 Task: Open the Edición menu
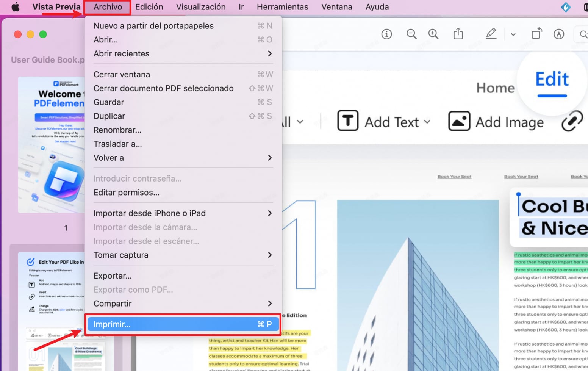(149, 7)
